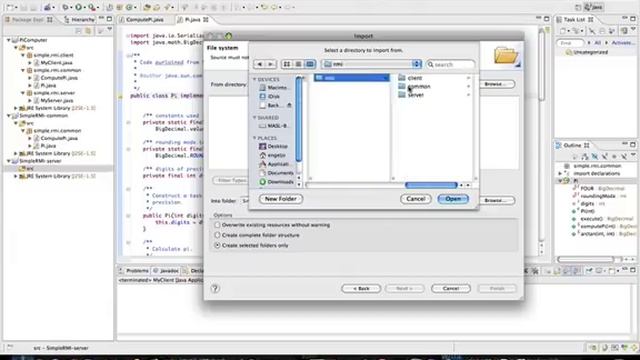Collapse the SimpleRMI-server project

point(9,161)
